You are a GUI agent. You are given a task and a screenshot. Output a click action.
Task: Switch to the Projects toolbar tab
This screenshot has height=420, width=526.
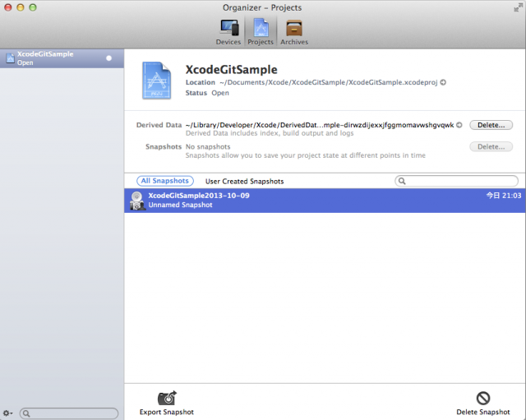261,30
